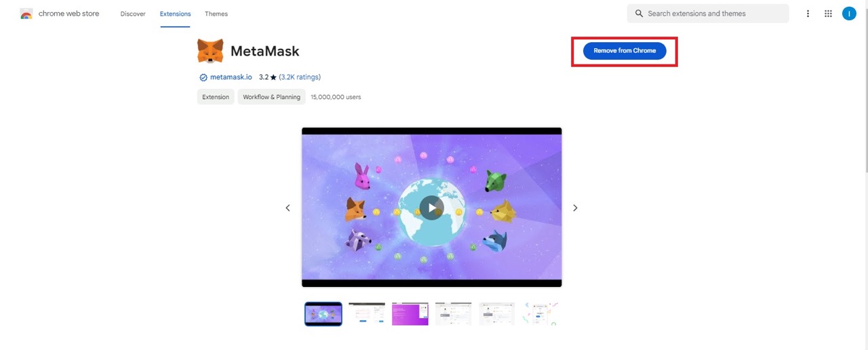
Task: Show previous screenshot with left chevron
Action: coord(288,208)
